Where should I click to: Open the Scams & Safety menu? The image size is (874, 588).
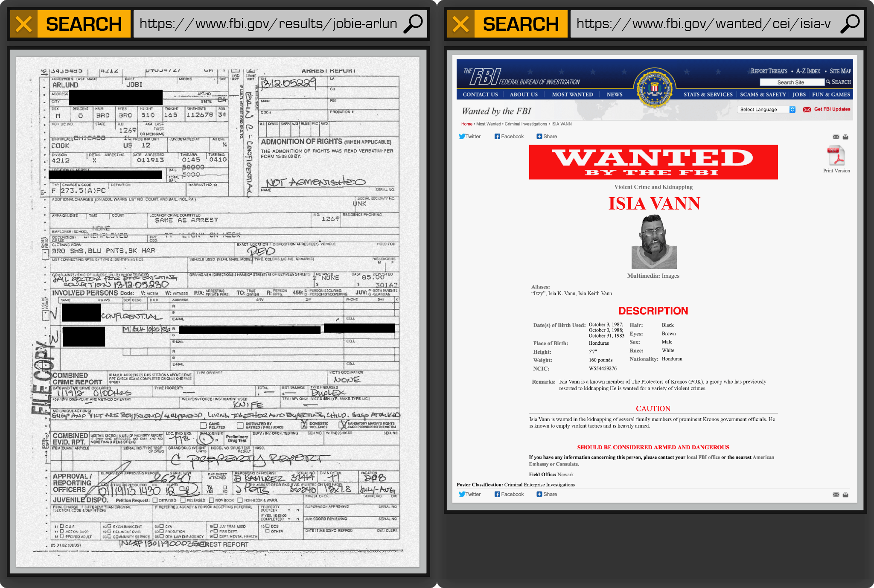point(763,95)
